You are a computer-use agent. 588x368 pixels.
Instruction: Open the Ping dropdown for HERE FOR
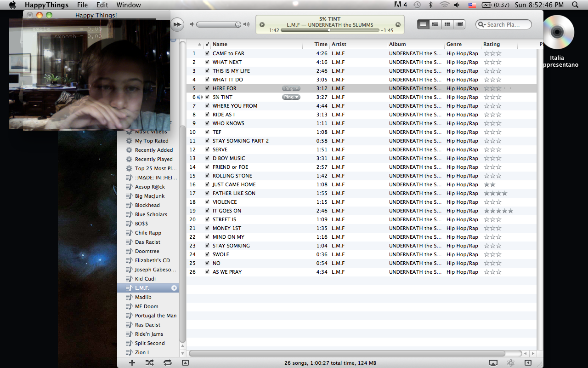coord(291,88)
